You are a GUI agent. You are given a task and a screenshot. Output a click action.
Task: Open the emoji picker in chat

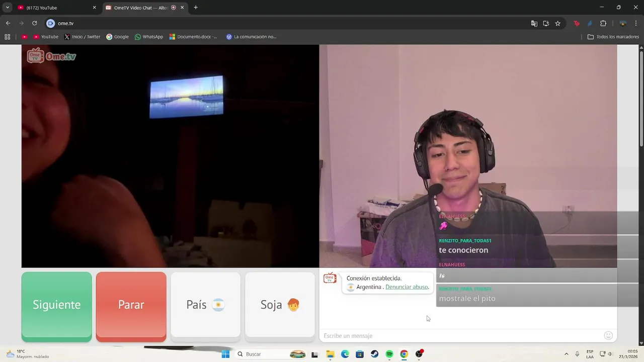point(608,335)
